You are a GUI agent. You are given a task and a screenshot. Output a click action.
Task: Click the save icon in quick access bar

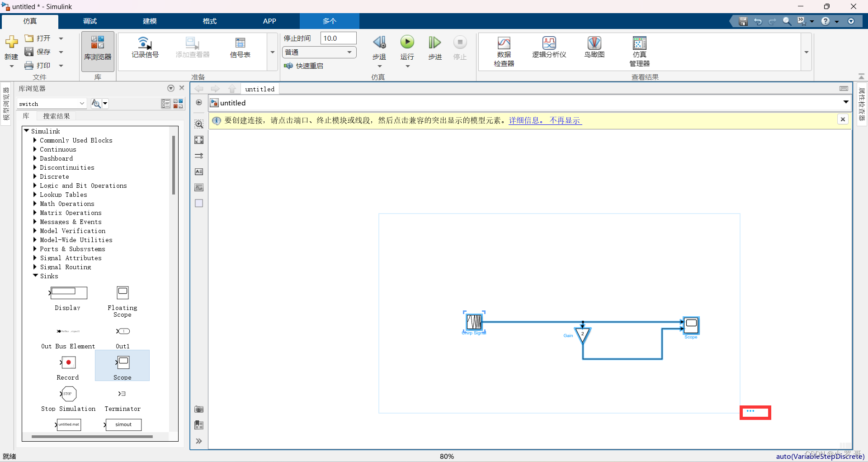pyautogui.click(x=743, y=21)
